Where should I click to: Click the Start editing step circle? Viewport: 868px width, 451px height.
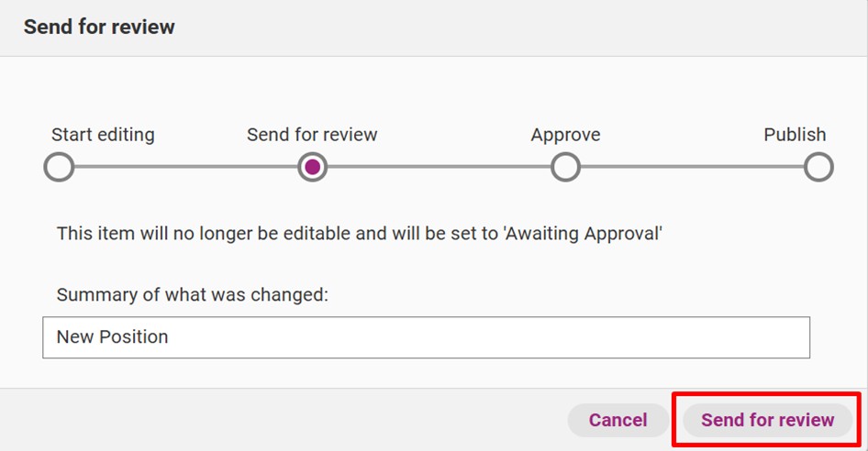coord(60,167)
